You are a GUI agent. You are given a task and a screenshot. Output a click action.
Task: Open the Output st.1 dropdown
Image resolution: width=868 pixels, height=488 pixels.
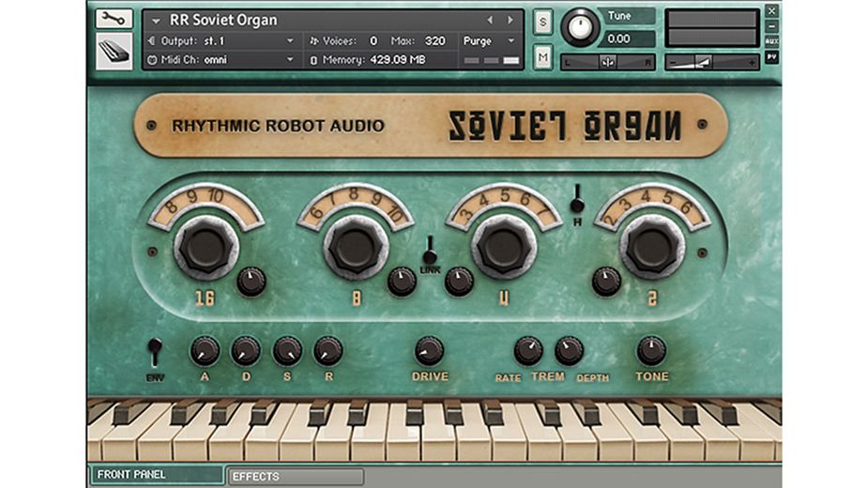coord(290,41)
